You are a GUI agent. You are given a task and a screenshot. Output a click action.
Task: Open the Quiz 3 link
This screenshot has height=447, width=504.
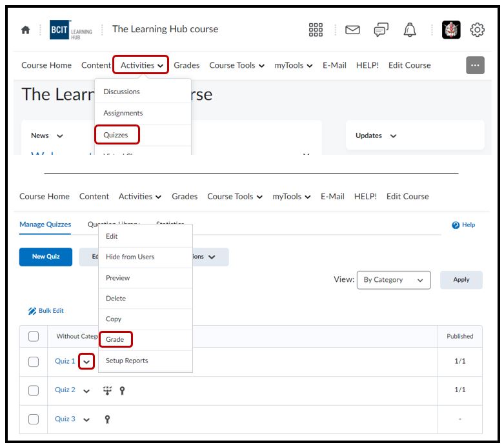click(x=65, y=419)
